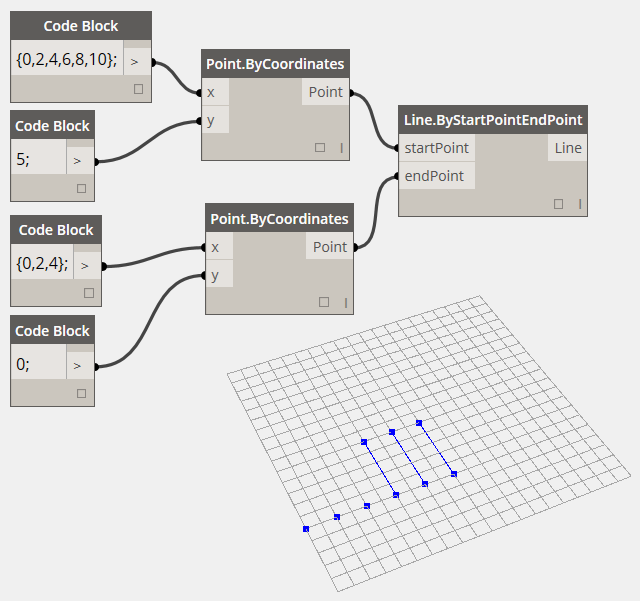Click output arrow of the {0,2,4}; code block
The width and height of the screenshot is (640, 601).
coord(86,265)
